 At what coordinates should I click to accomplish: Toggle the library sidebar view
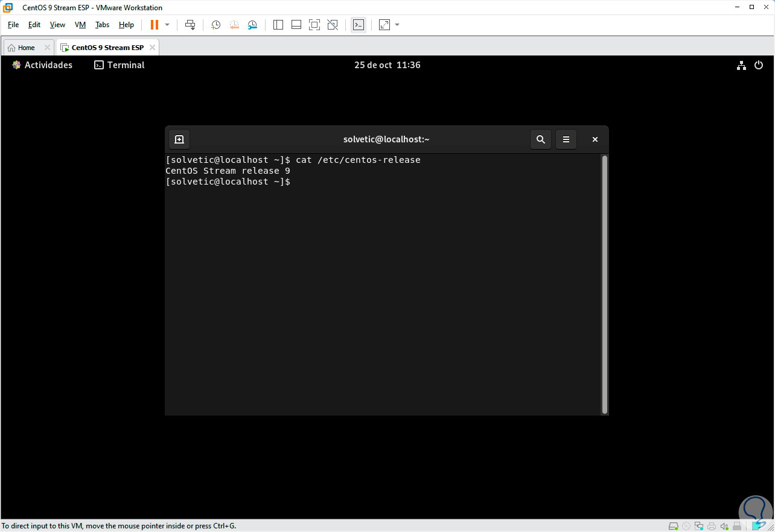coord(278,25)
